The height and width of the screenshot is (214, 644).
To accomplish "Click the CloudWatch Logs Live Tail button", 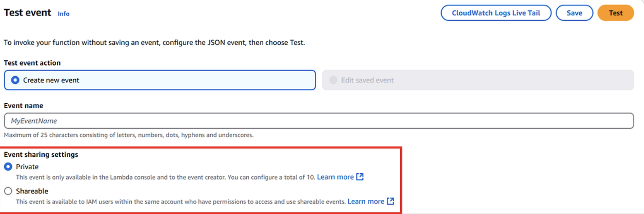I will pyautogui.click(x=496, y=13).
